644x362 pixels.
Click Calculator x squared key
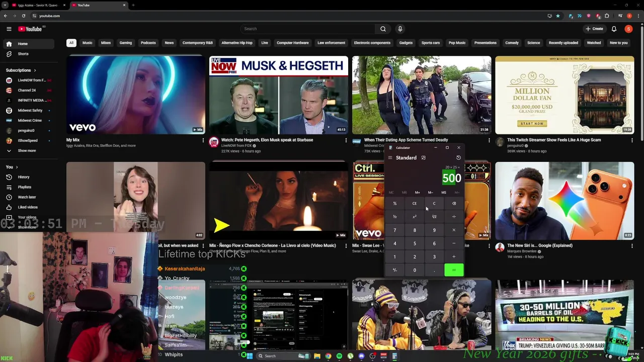415,217
